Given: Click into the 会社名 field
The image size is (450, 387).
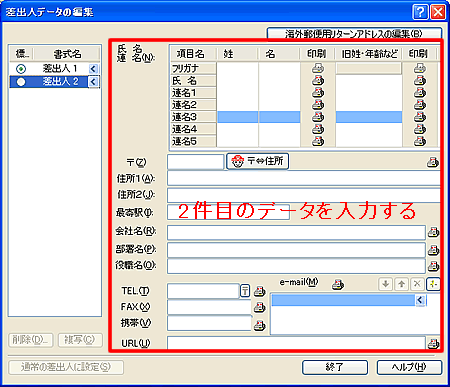Looking at the screenshot, I should coord(296,232).
